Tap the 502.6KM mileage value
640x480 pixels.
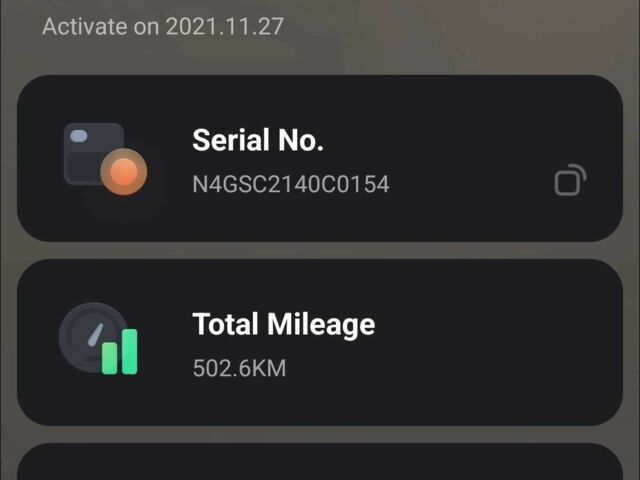(x=239, y=368)
